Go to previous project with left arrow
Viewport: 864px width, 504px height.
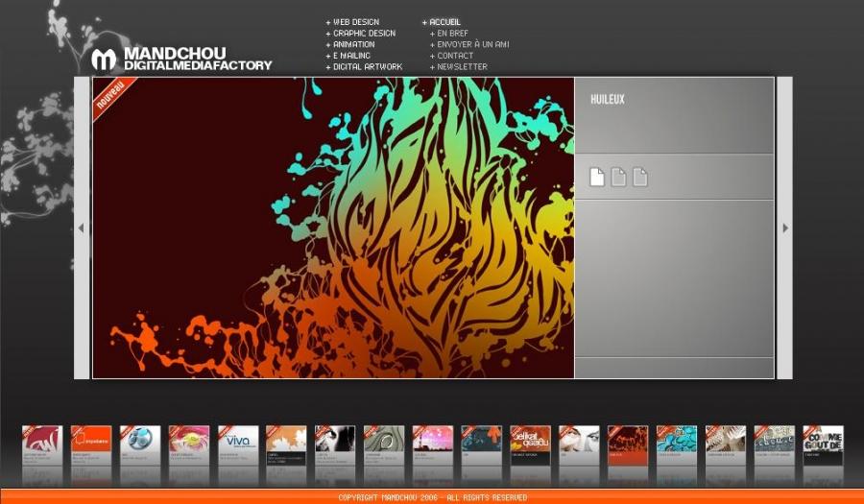click(x=82, y=228)
